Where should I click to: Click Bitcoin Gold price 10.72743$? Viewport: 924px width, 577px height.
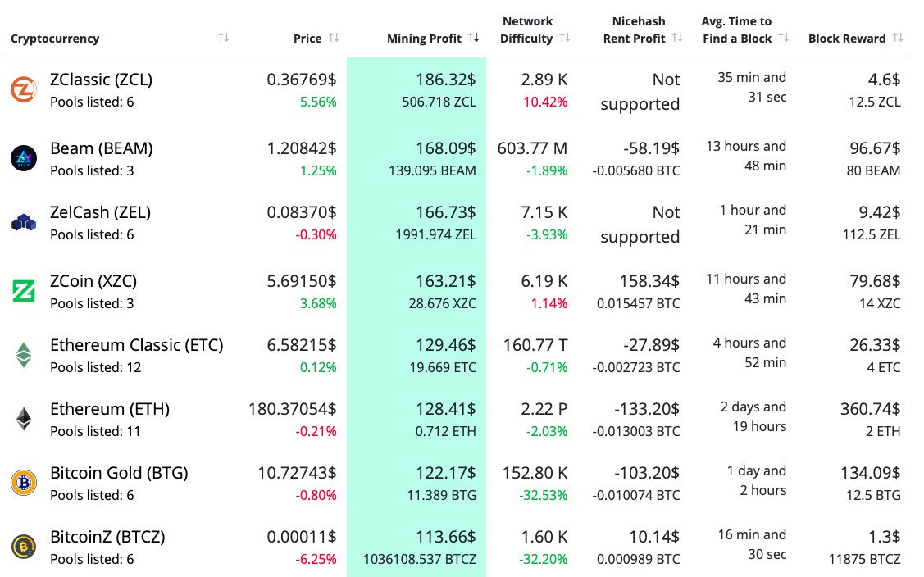[x=297, y=473]
